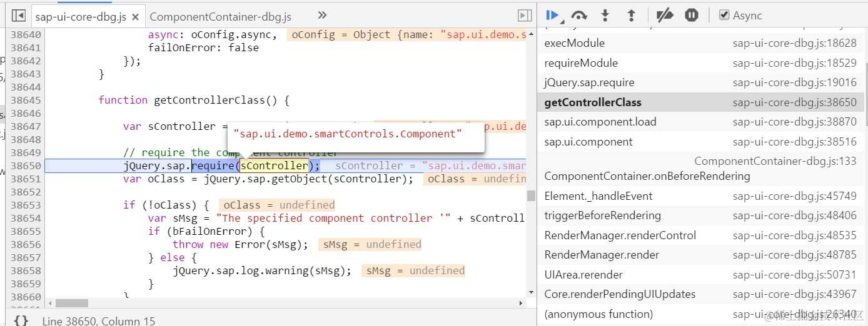Click the highlighted sController variable
The image size is (868, 326).
[x=275, y=165]
